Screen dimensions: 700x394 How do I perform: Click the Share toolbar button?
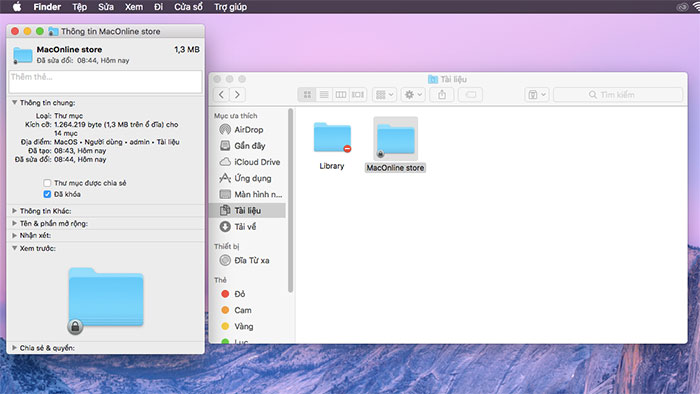(442, 95)
